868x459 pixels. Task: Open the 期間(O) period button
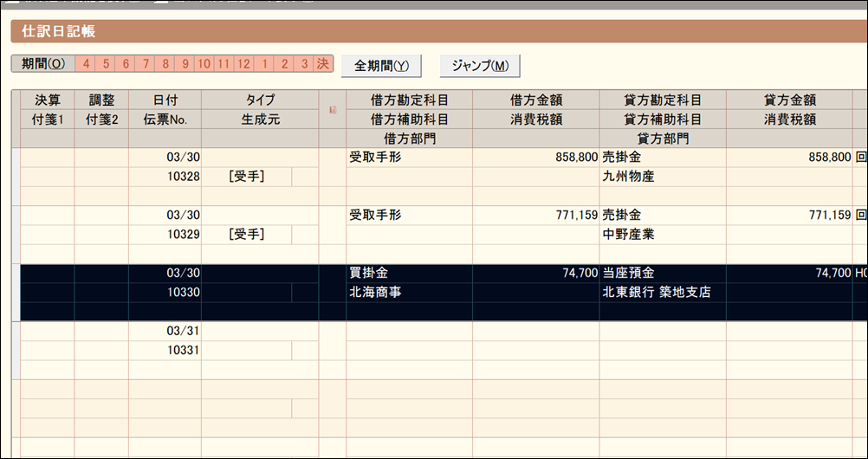point(43,64)
